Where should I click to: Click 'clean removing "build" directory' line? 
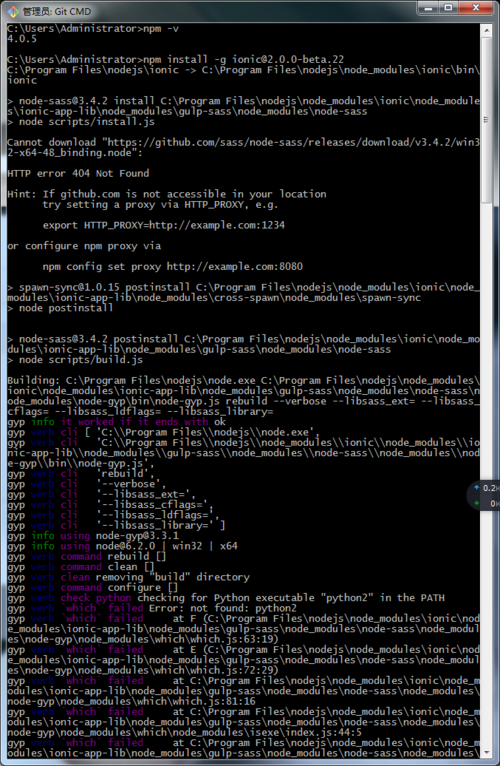tap(128, 577)
